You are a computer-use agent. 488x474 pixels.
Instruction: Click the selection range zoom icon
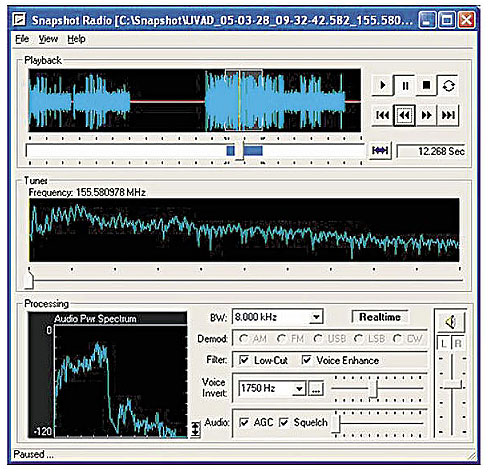tap(380, 151)
